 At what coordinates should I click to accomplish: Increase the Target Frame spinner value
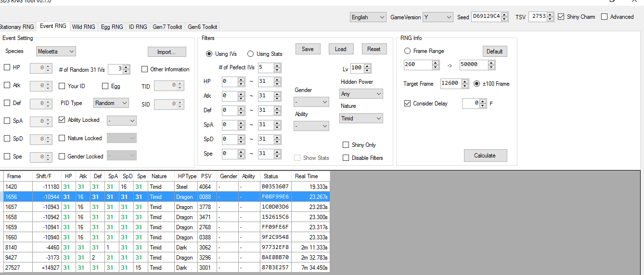coord(465,81)
